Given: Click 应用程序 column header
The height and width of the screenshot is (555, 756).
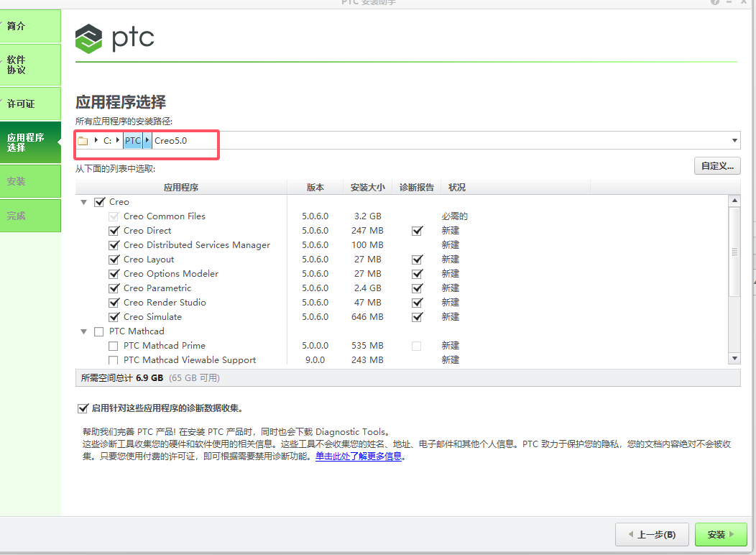Looking at the screenshot, I should point(181,188).
